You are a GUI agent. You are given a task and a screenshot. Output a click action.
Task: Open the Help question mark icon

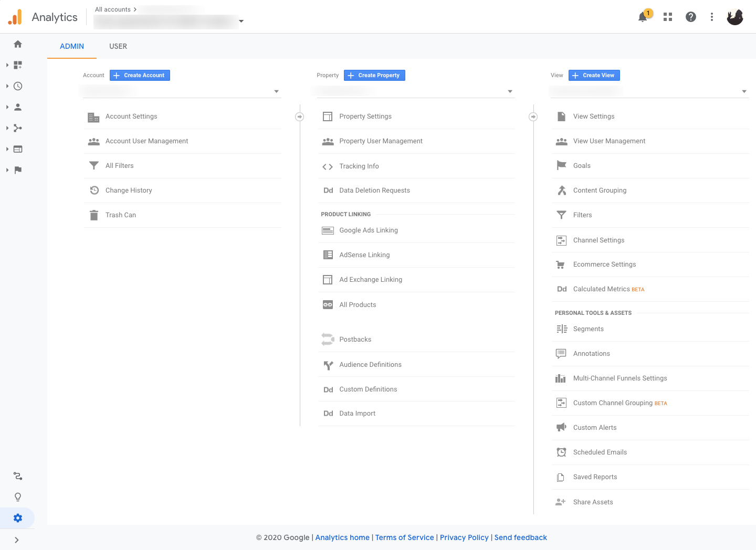pyautogui.click(x=690, y=16)
